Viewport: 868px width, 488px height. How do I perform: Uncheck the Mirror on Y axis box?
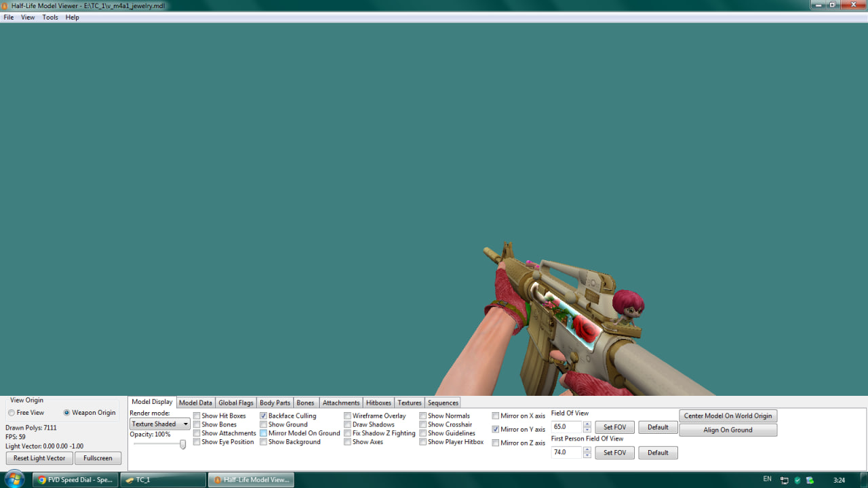coord(496,430)
